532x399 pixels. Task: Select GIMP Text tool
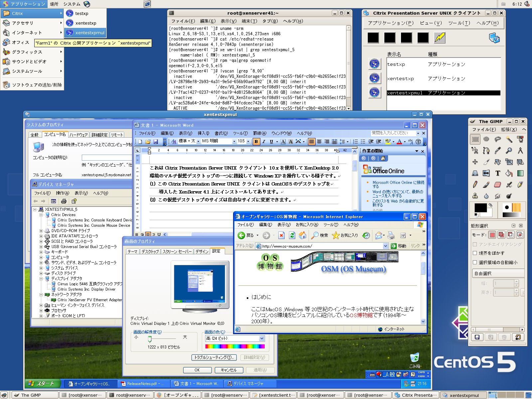[497, 173]
